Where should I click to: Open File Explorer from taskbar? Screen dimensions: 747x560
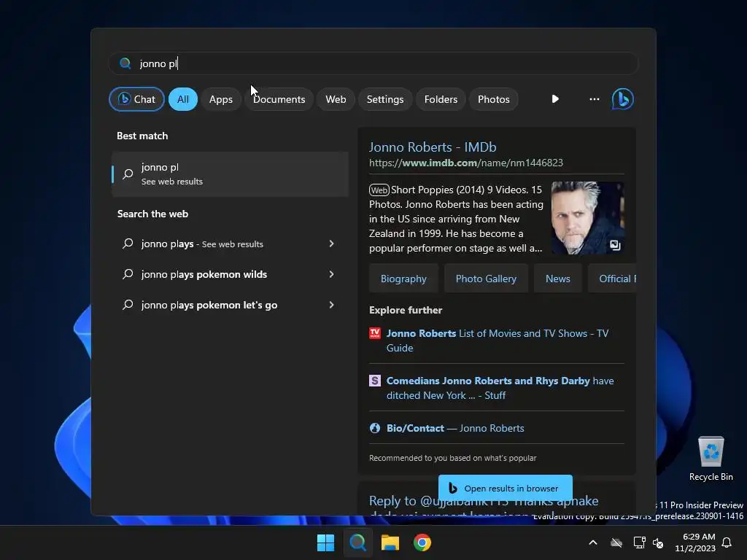point(390,542)
